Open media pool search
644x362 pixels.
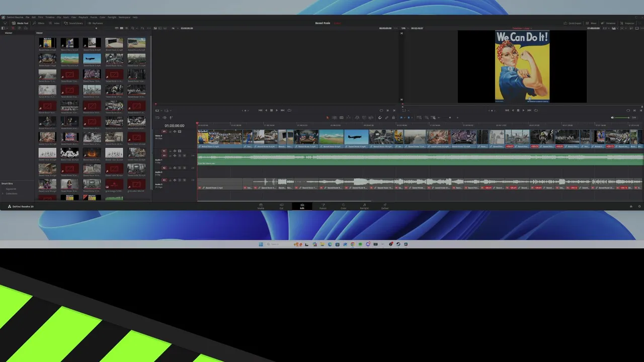pos(133,28)
